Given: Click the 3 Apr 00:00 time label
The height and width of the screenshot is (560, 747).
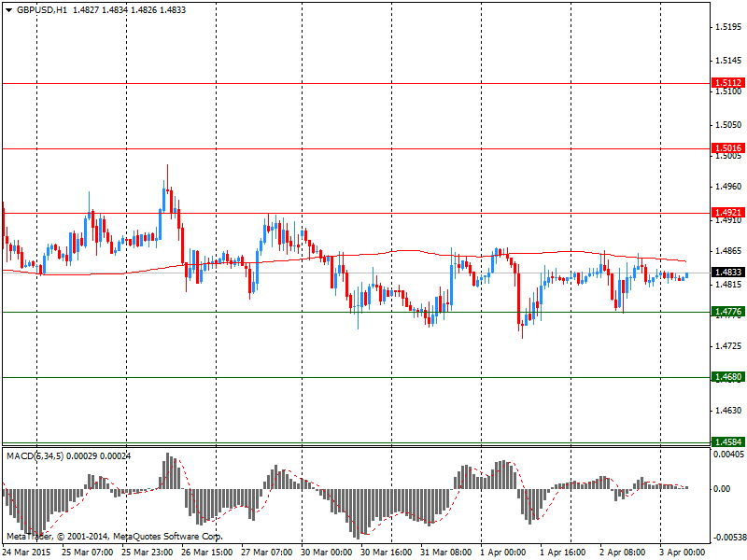Looking at the screenshot, I should tap(683, 553).
